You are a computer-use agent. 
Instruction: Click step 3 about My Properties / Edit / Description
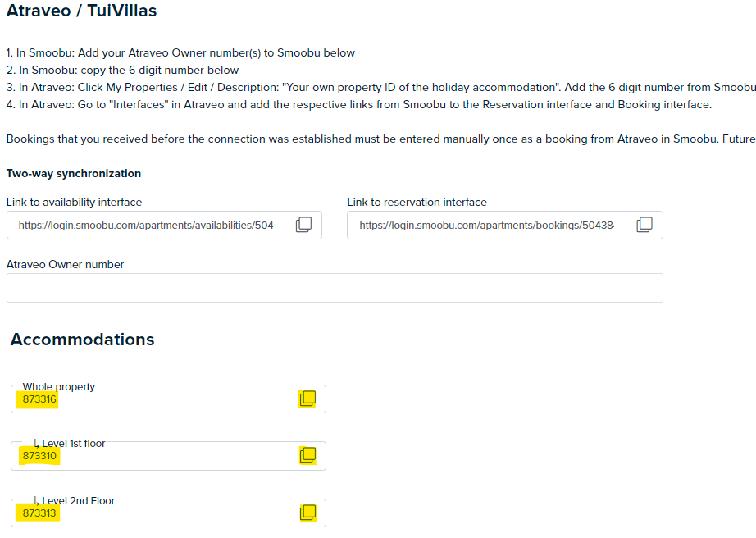click(381, 87)
